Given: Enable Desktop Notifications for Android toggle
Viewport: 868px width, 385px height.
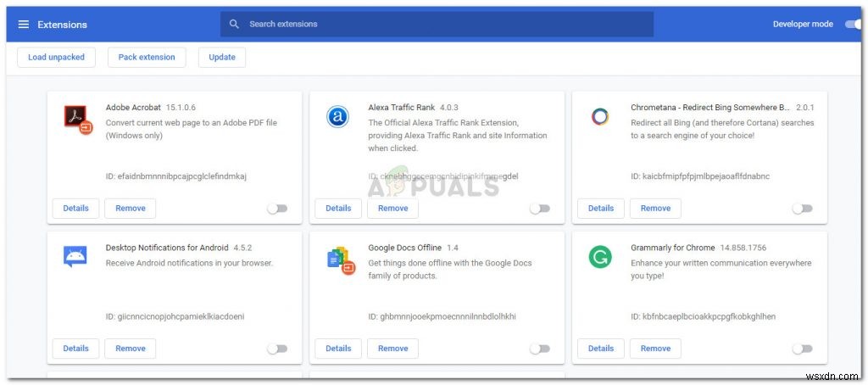Looking at the screenshot, I should click(x=277, y=349).
